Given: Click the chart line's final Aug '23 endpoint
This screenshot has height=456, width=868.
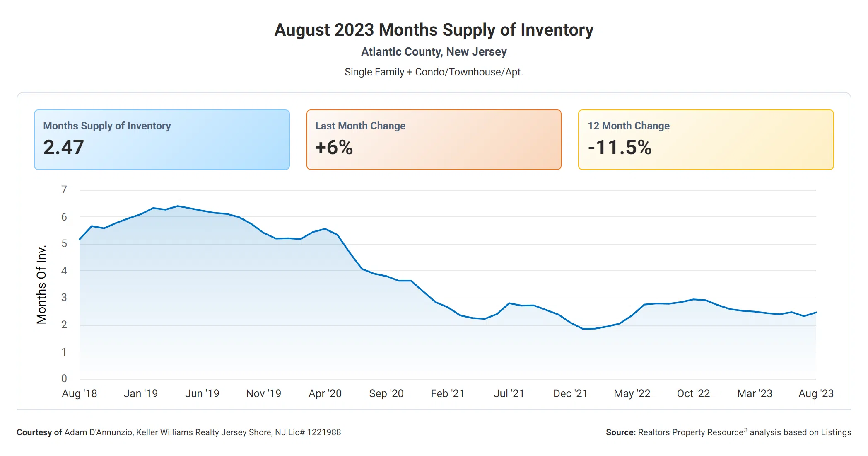Looking at the screenshot, I should (x=816, y=313).
